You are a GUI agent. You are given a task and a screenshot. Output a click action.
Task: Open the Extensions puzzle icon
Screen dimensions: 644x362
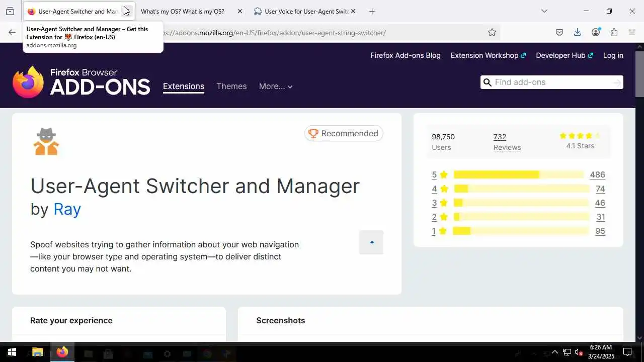614,32
